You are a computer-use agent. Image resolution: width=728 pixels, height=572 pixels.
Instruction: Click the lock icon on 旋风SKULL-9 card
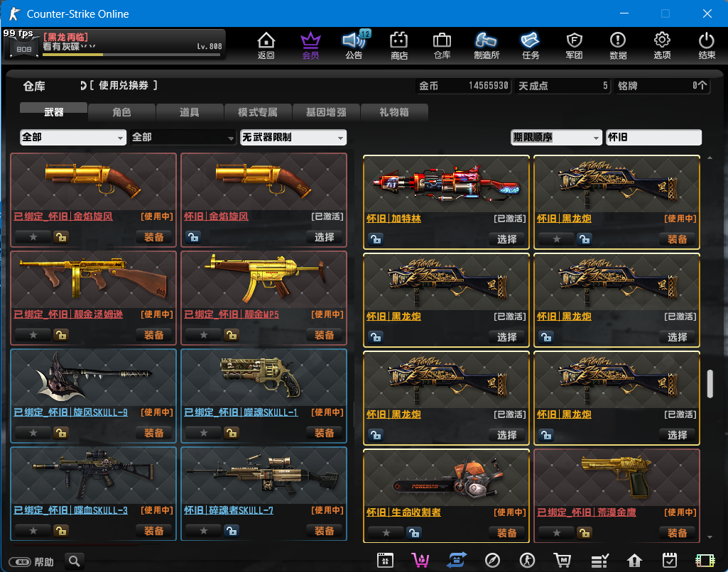coord(61,433)
